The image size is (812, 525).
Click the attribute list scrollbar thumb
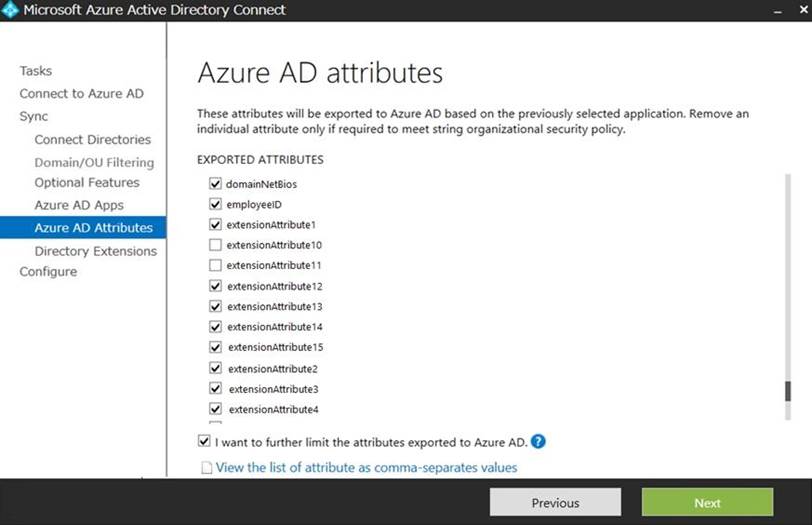(788, 391)
